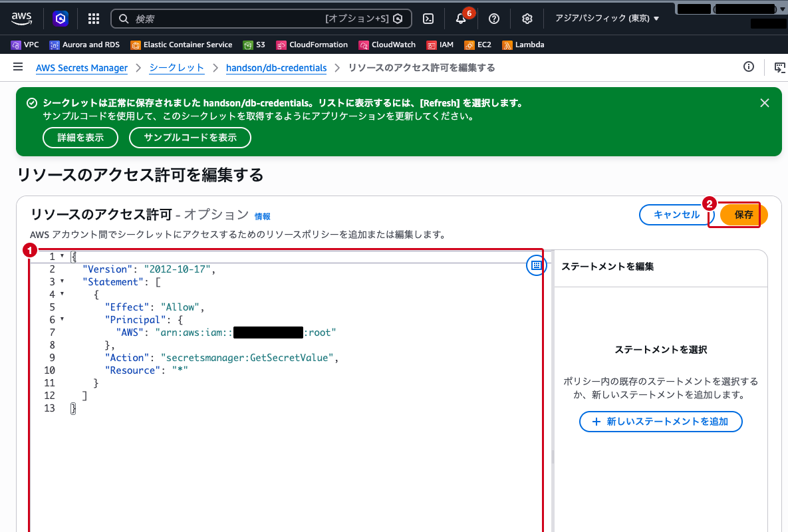Click the Amazon Q icon inside search box
Screen dimensions: 788x532
pyautogui.click(x=398, y=19)
